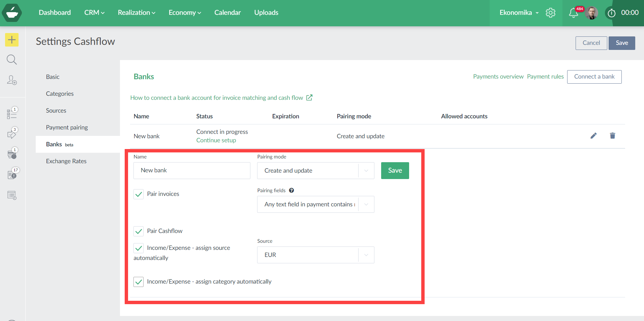Image resolution: width=644 pixels, height=321 pixels.
Task: Click the add contact sidebar icon
Action: (12, 80)
